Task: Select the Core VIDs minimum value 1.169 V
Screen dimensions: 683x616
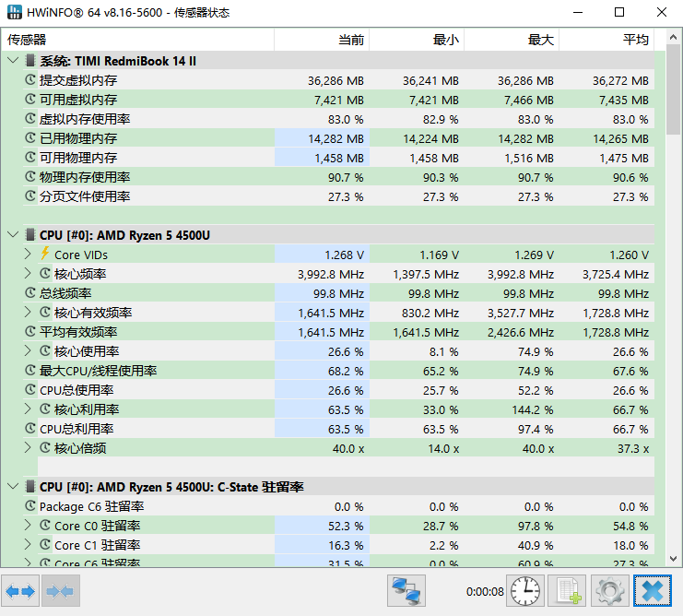Action: (x=439, y=255)
